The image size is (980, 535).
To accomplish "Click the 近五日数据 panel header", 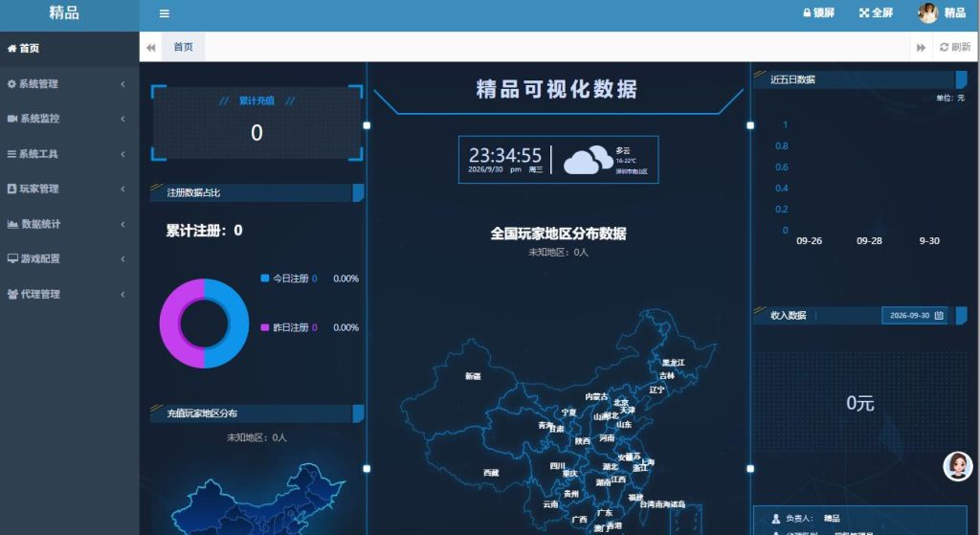I will [x=859, y=79].
